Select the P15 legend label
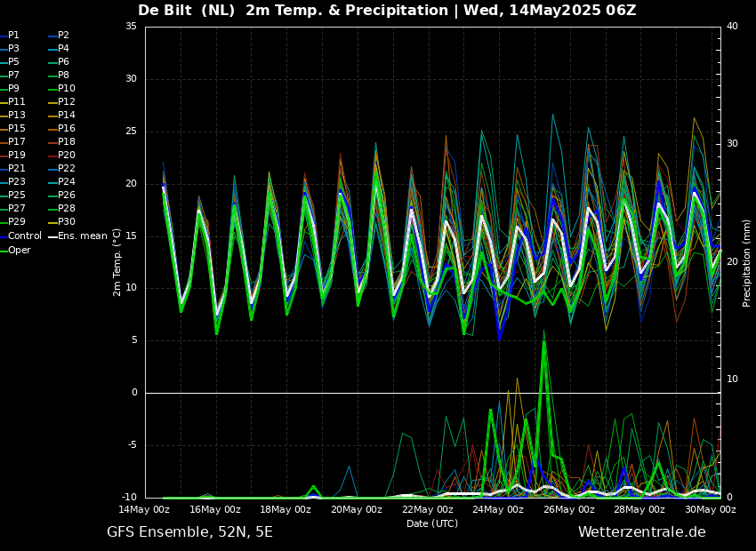Screen dimensions: 756x551 16,129
